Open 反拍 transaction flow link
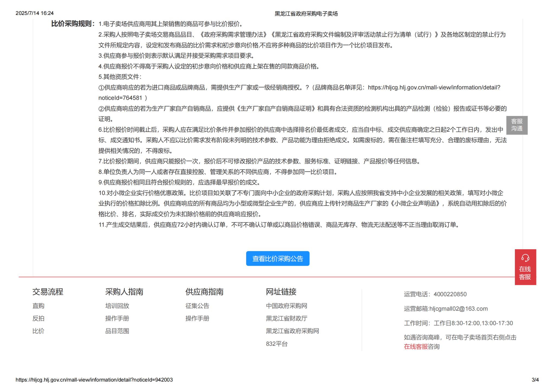This screenshot has width=555, height=392. (x=38, y=319)
